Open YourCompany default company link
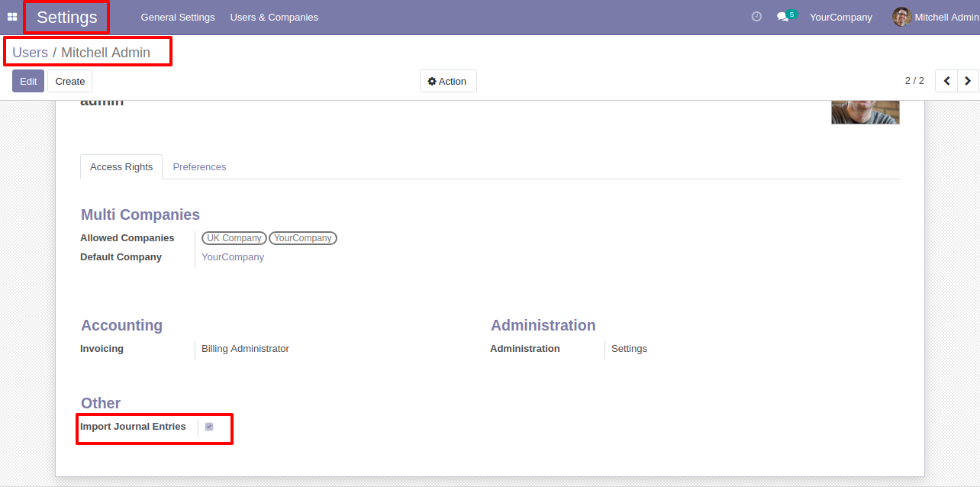 tap(233, 257)
